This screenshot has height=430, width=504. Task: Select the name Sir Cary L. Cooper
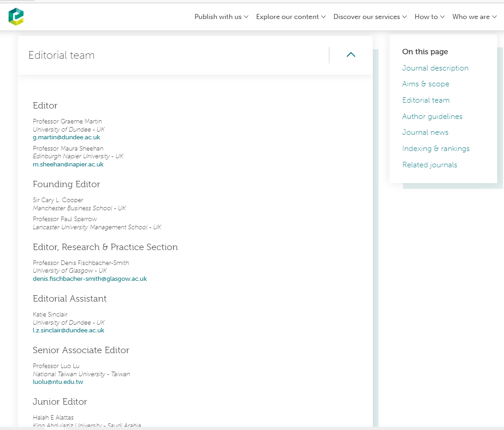point(58,200)
